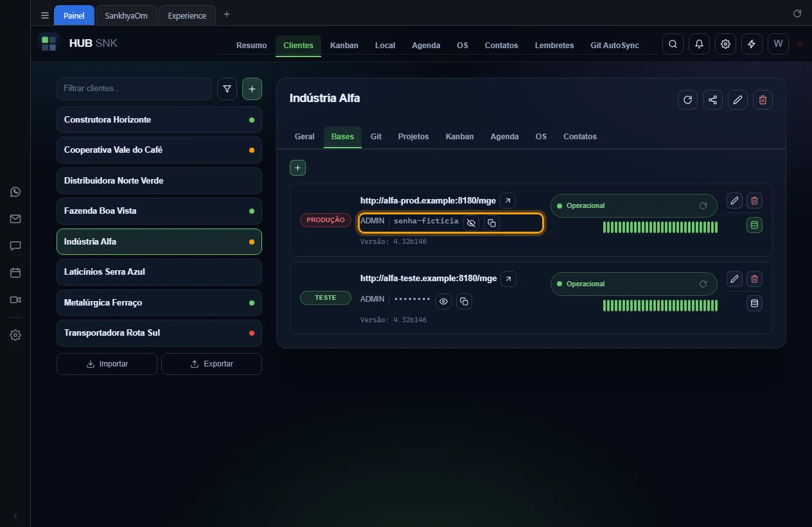The image size is (812, 527).
Task: Delete Indústria Alfa using the red trash icon
Action: [x=763, y=99]
